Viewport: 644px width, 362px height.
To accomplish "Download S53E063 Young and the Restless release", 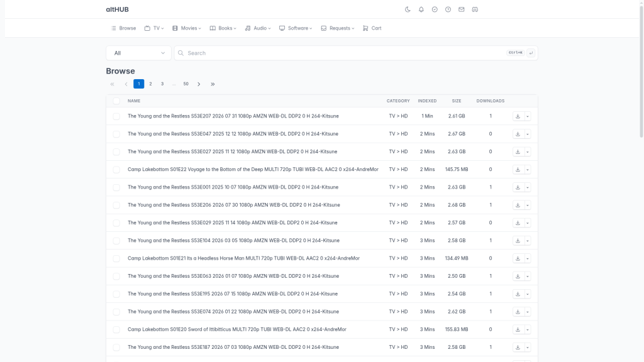I will 518,277.
